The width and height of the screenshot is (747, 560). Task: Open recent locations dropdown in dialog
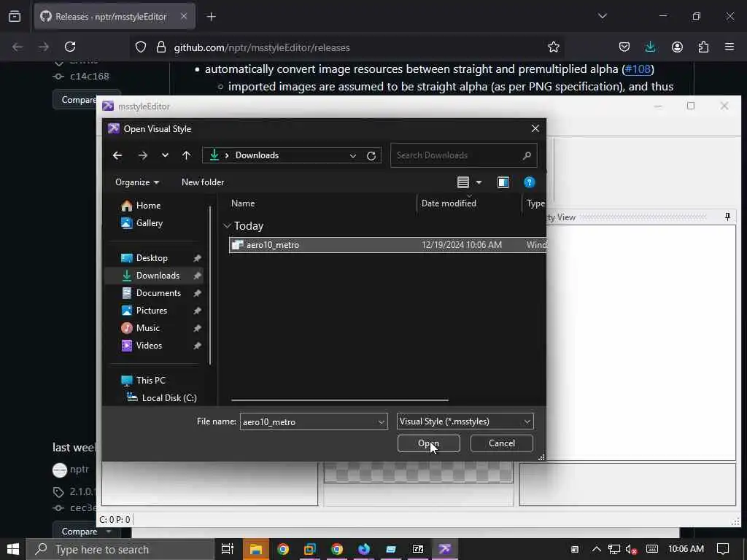point(165,155)
